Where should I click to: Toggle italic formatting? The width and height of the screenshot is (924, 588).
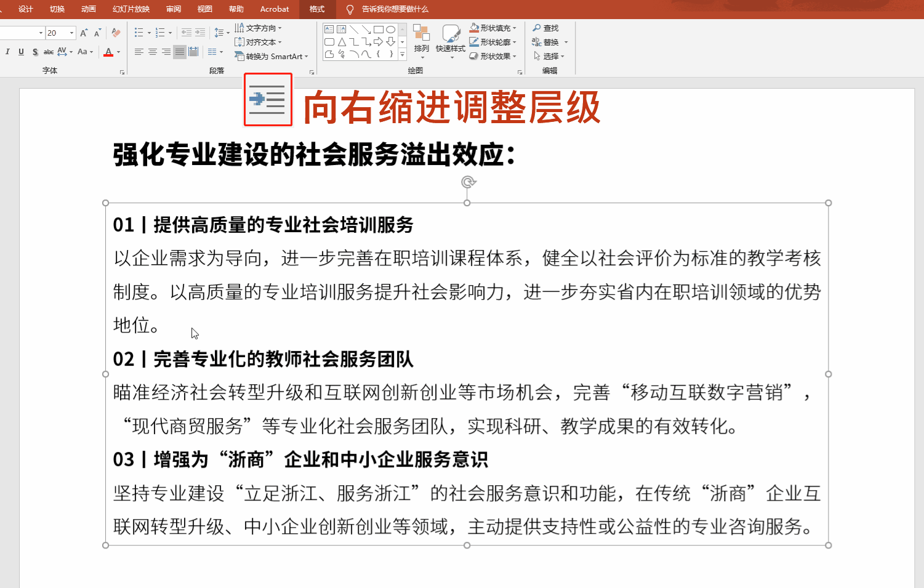pos(7,52)
